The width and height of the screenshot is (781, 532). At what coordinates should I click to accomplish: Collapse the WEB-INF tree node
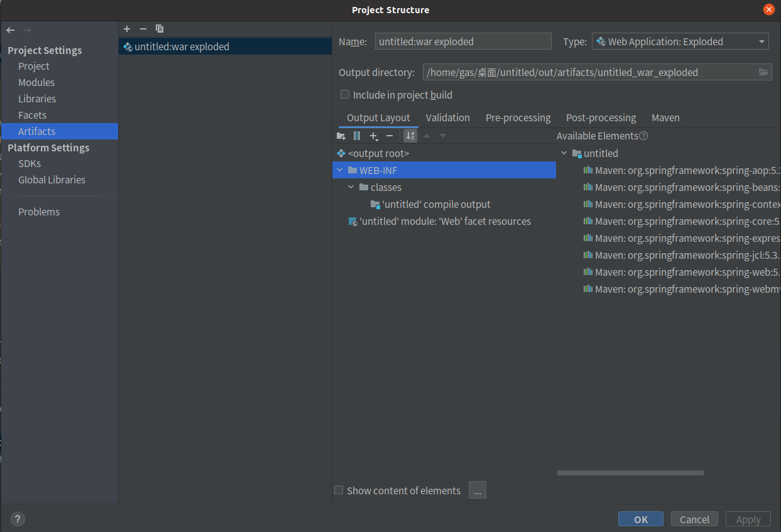tap(340, 170)
